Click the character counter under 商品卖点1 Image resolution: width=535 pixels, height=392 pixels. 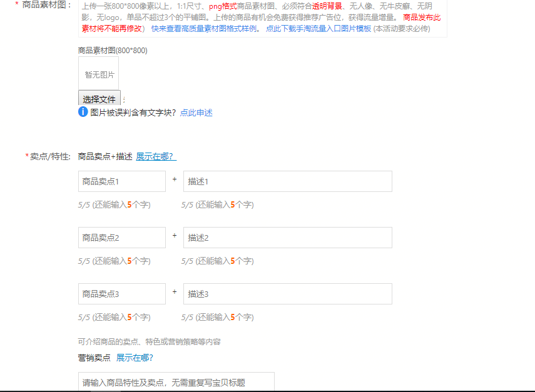[115, 204]
